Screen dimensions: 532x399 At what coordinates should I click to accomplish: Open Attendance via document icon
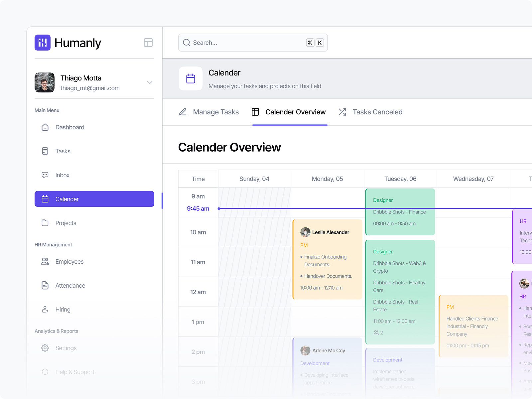(45, 285)
